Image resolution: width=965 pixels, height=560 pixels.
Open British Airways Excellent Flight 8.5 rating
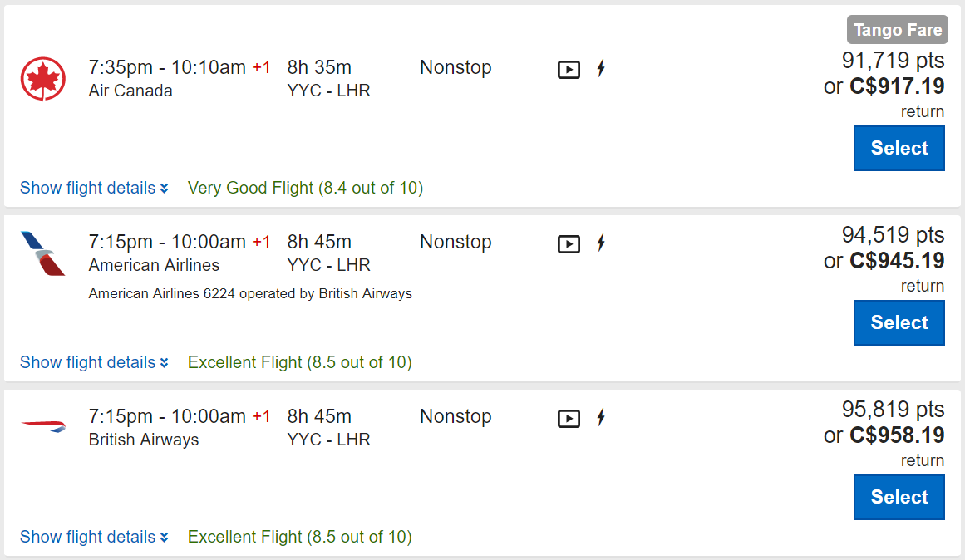299,537
